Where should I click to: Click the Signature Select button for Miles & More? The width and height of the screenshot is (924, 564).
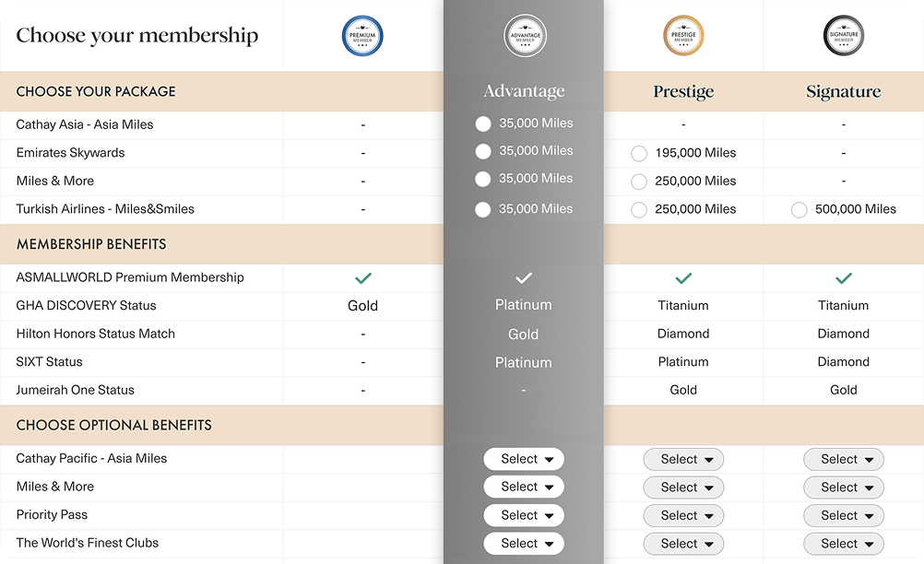point(844,487)
